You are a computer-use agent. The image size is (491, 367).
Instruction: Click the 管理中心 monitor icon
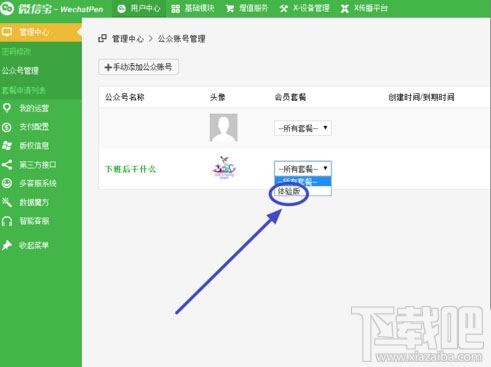click(x=7, y=32)
